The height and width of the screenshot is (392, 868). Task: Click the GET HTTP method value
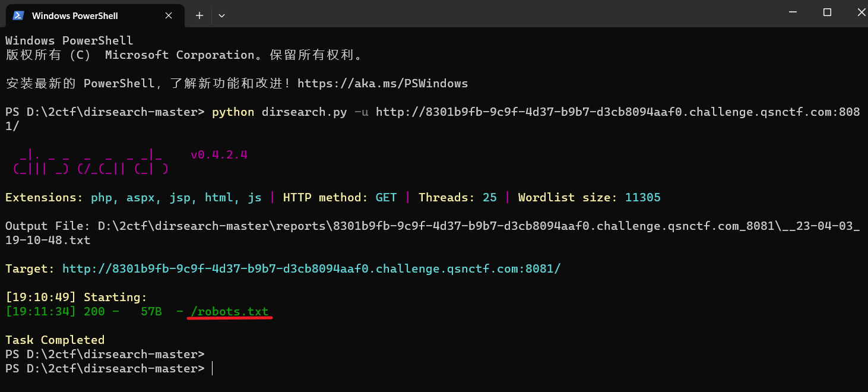(x=386, y=198)
